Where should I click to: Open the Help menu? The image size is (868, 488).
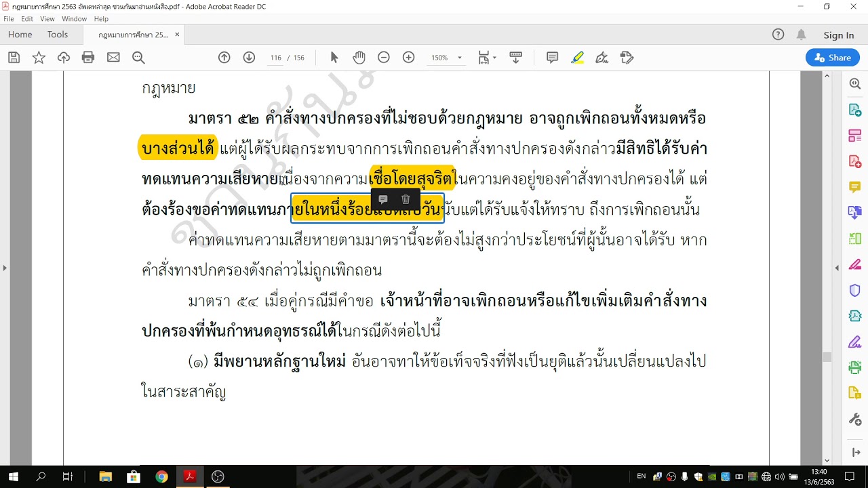click(x=101, y=19)
